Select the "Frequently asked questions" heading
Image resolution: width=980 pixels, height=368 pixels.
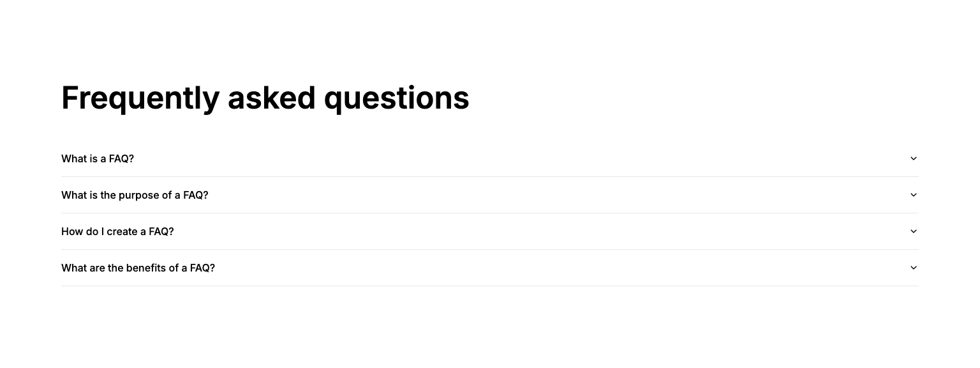click(265, 98)
